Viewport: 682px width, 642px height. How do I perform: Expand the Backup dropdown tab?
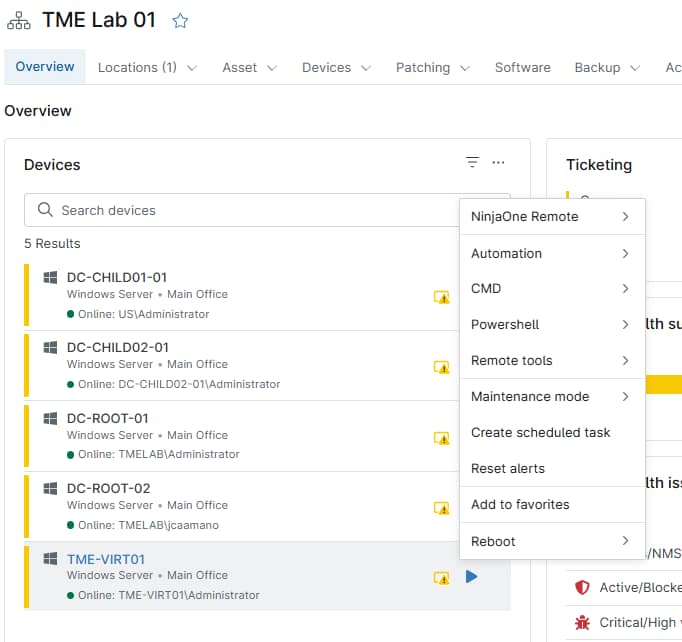coord(607,67)
